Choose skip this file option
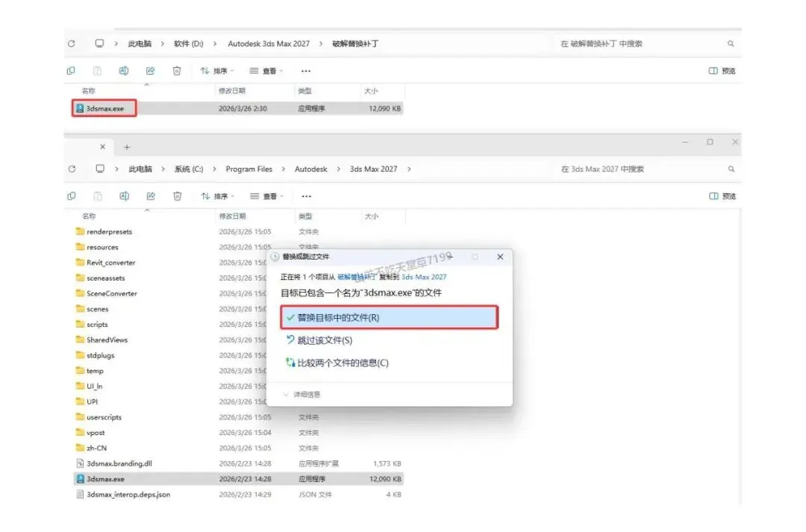The image size is (806, 532). point(319,340)
